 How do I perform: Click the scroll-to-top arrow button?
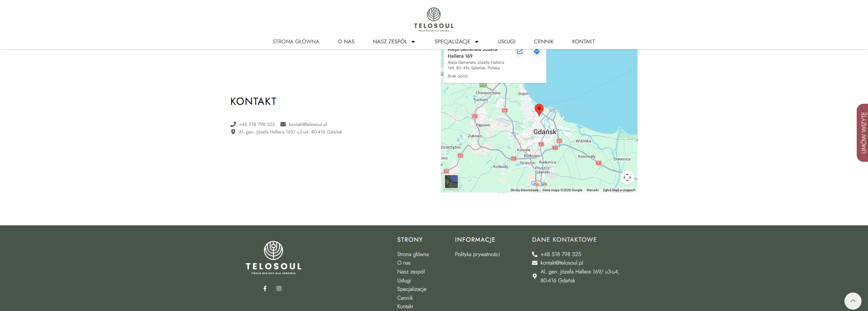(853, 301)
